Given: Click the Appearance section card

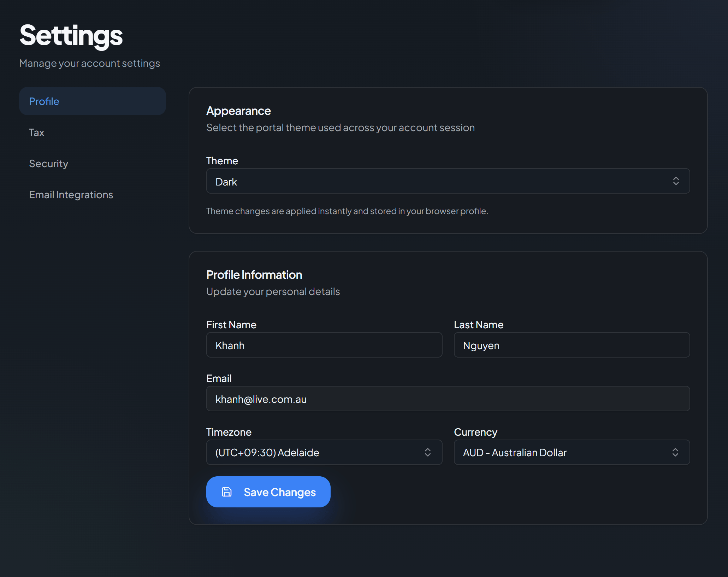Looking at the screenshot, I should [x=448, y=159].
